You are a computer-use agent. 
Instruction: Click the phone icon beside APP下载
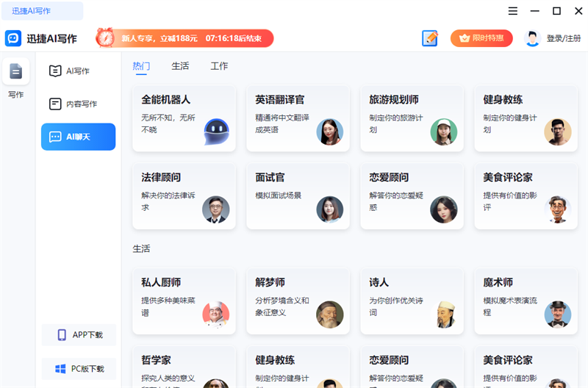pyautogui.click(x=62, y=335)
